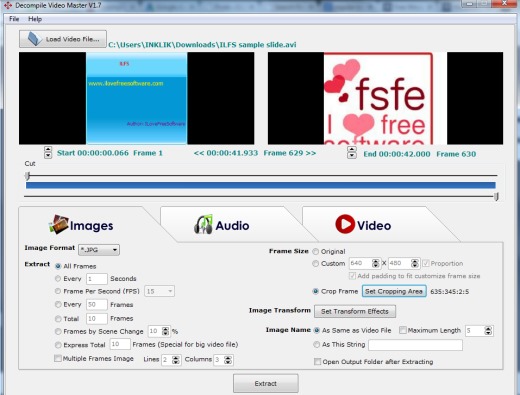
Task: Click the photos icon on Images tab
Action: coord(59,224)
